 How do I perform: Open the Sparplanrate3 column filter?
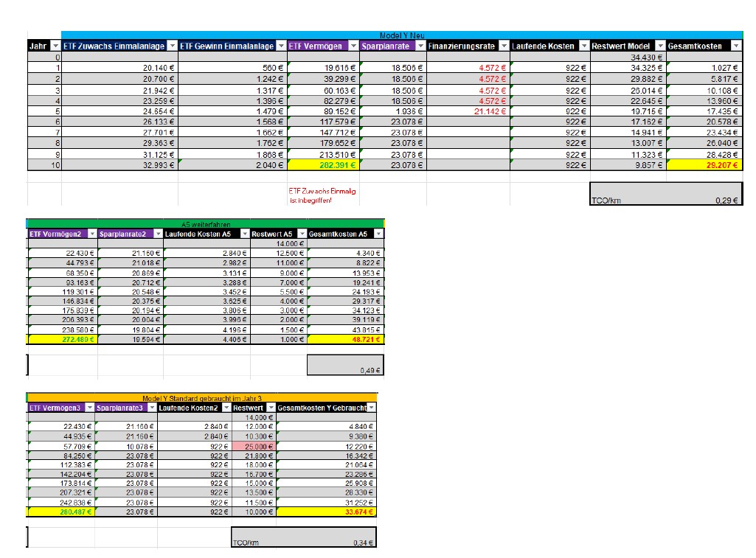pyautogui.click(x=150, y=408)
